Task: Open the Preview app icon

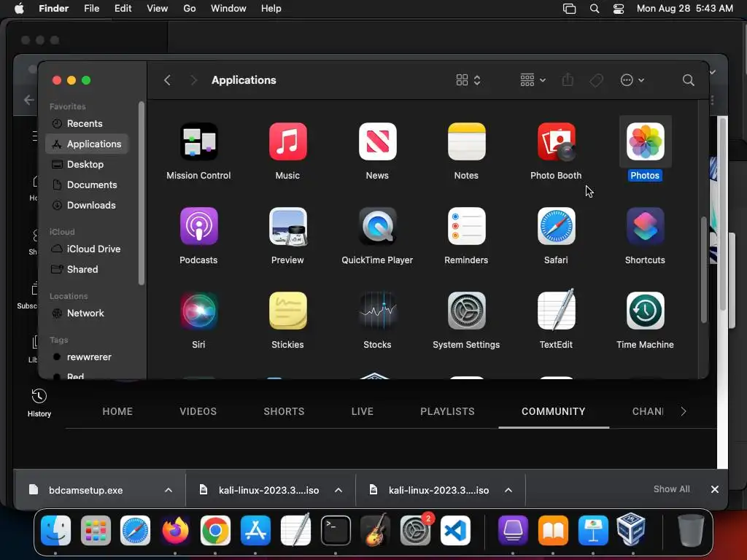Action: click(x=287, y=226)
